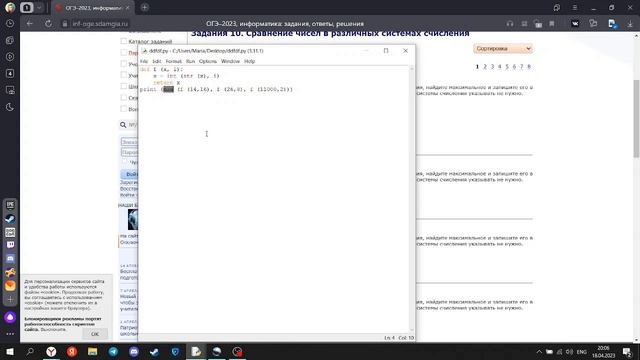Viewport: 640px width, 360px height.
Task: Open the Window menu in IDLE
Action: click(230, 61)
